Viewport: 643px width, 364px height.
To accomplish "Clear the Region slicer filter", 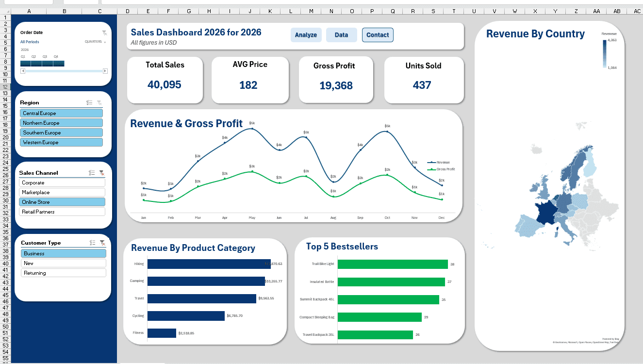I will (99, 102).
